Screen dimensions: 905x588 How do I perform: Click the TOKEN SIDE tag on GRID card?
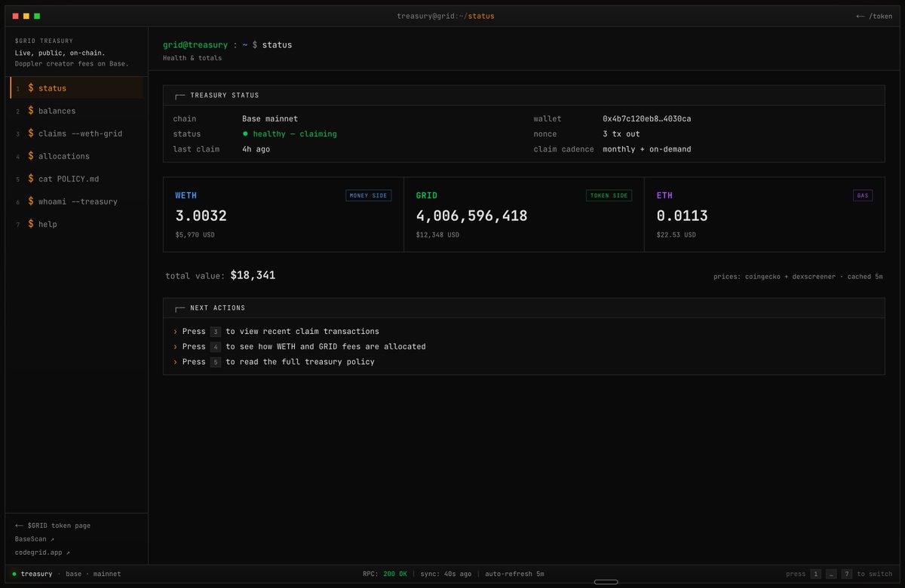(609, 195)
